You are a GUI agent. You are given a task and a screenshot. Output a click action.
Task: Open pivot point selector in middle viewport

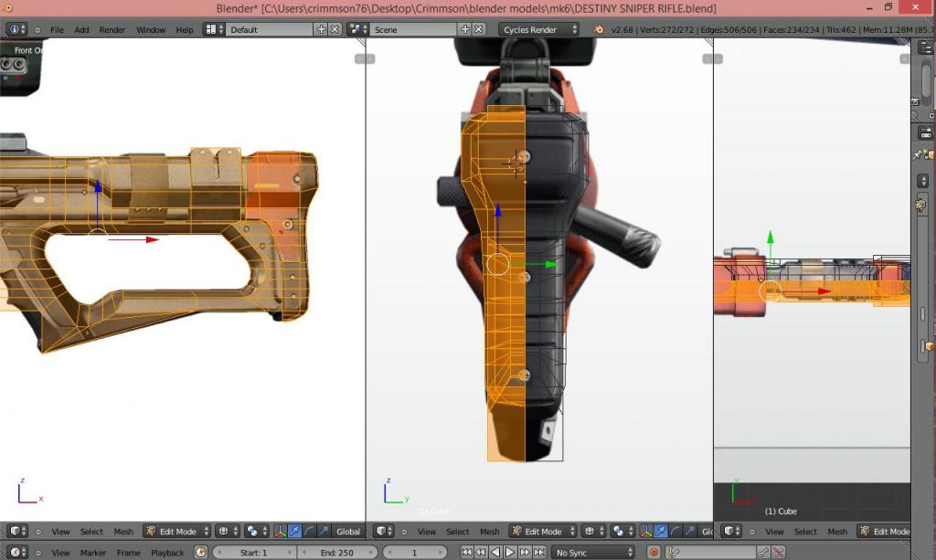tap(623, 531)
